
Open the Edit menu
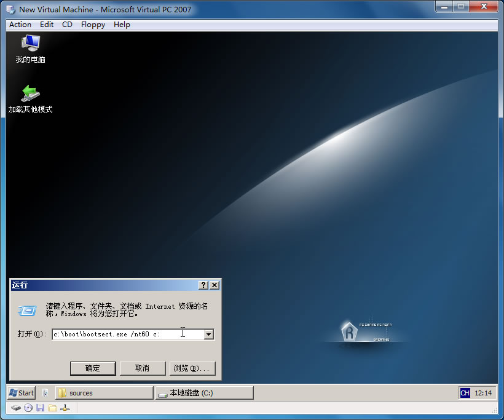[46, 25]
